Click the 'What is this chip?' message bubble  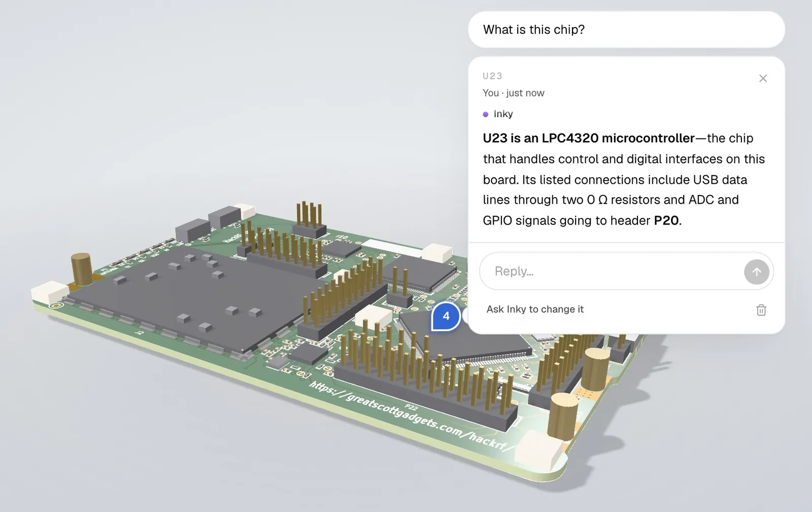click(626, 29)
